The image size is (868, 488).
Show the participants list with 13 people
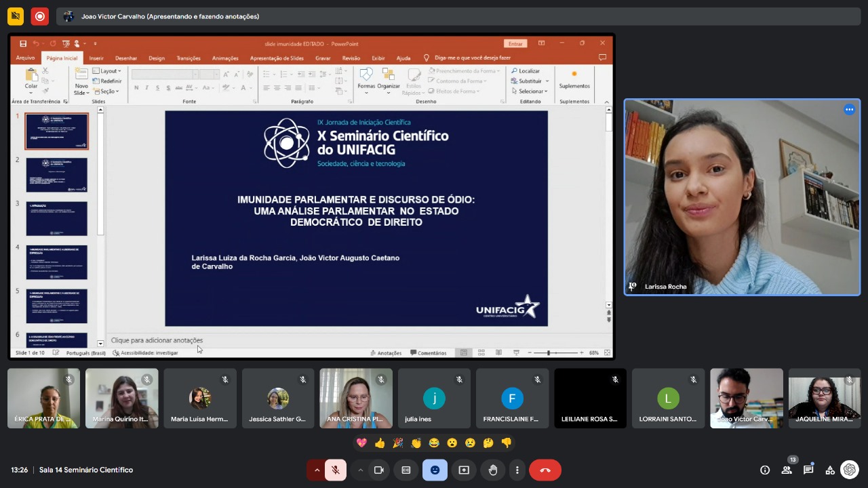point(787,470)
